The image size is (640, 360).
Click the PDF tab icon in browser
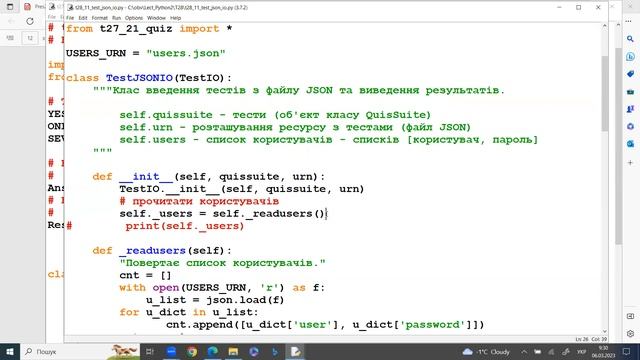[27, 7]
